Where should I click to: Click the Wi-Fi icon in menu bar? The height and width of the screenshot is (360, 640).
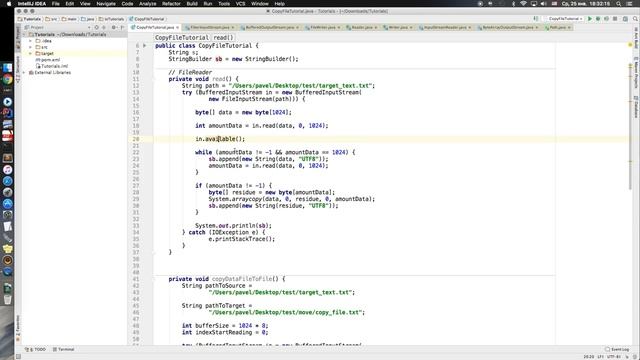coord(524,4)
